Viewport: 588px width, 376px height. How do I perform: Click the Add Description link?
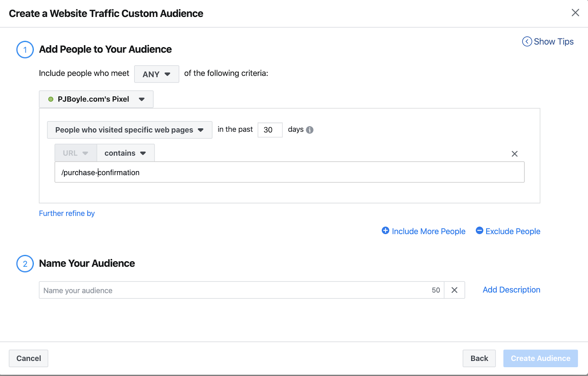(x=511, y=290)
